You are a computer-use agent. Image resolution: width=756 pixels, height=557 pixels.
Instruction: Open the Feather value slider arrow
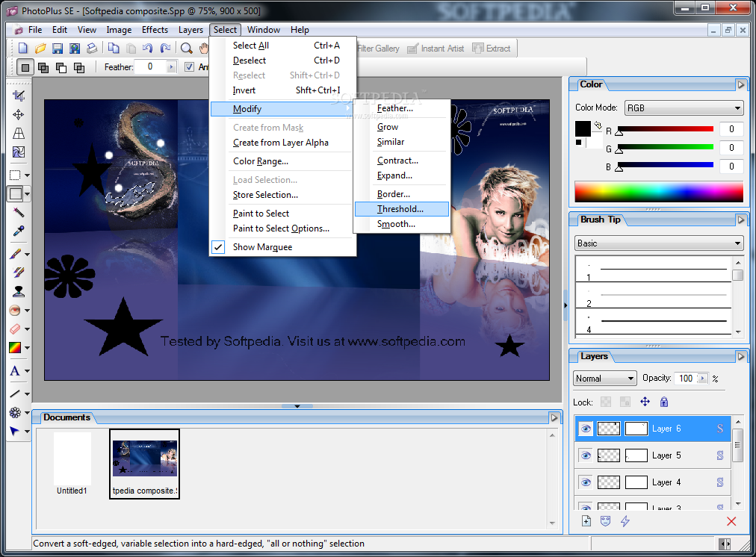tap(171, 67)
